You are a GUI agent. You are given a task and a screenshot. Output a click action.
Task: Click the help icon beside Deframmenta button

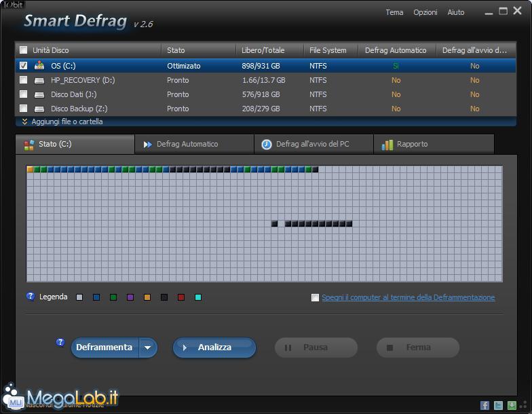point(60,342)
